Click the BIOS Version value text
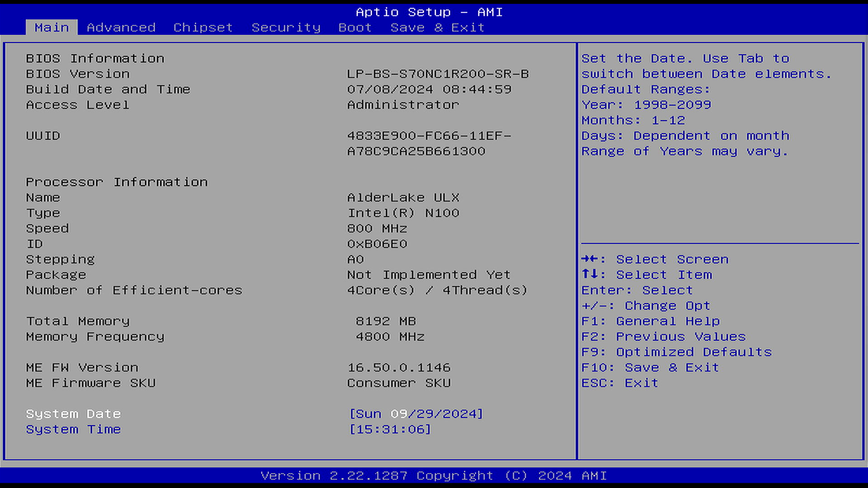 438,74
